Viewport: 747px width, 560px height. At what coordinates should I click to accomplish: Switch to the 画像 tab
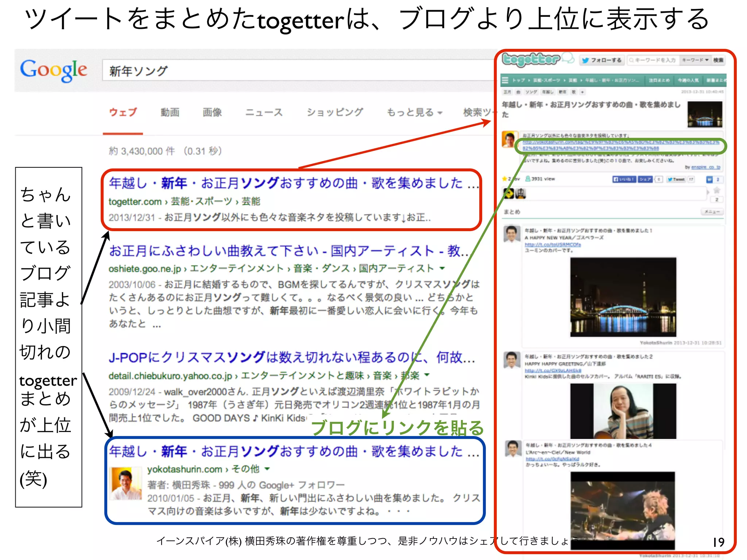click(212, 112)
